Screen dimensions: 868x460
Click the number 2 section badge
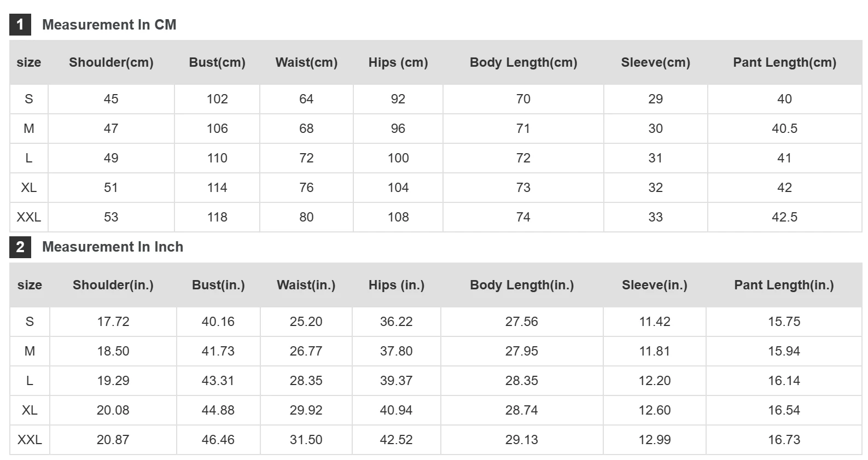(x=20, y=247)
